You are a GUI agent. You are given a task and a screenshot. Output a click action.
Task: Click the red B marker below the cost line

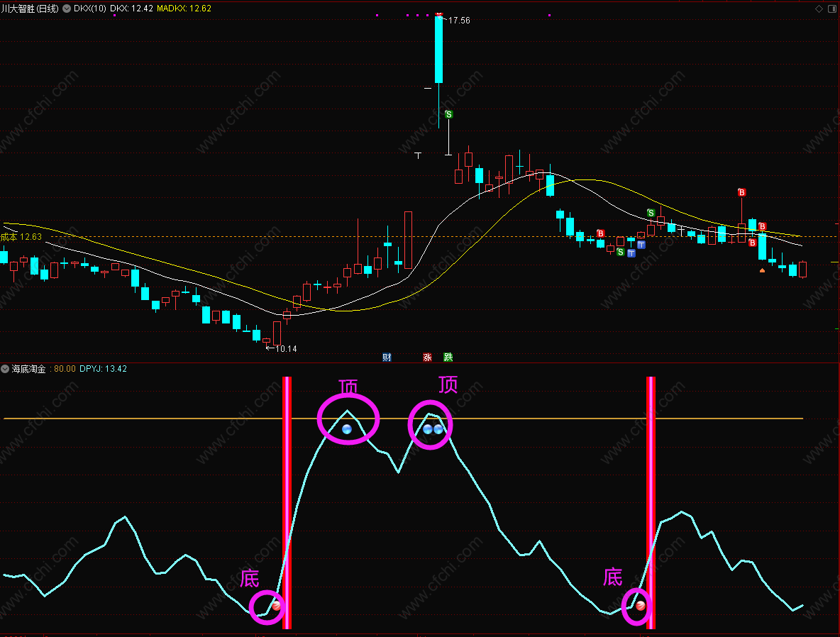click(x=752, y=243)
